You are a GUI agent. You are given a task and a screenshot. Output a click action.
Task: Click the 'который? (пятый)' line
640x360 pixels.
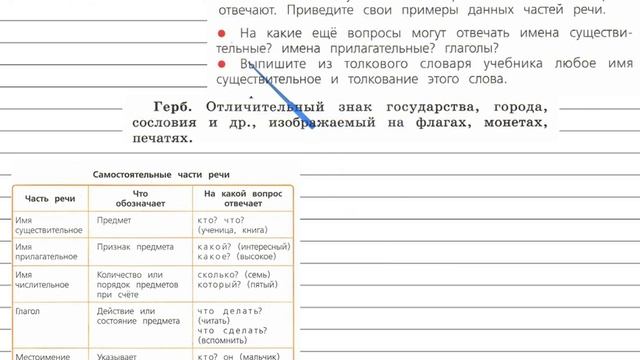238,285
